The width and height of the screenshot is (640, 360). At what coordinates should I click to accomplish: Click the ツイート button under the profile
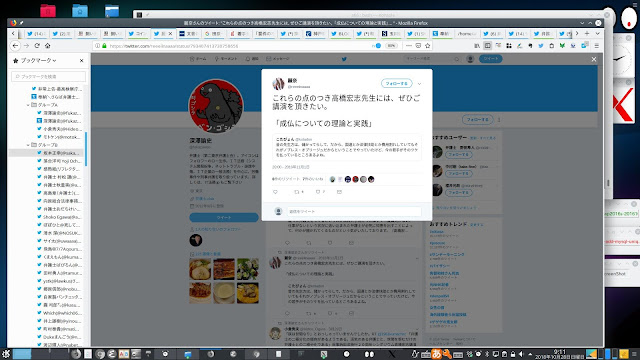click(224, 218)
